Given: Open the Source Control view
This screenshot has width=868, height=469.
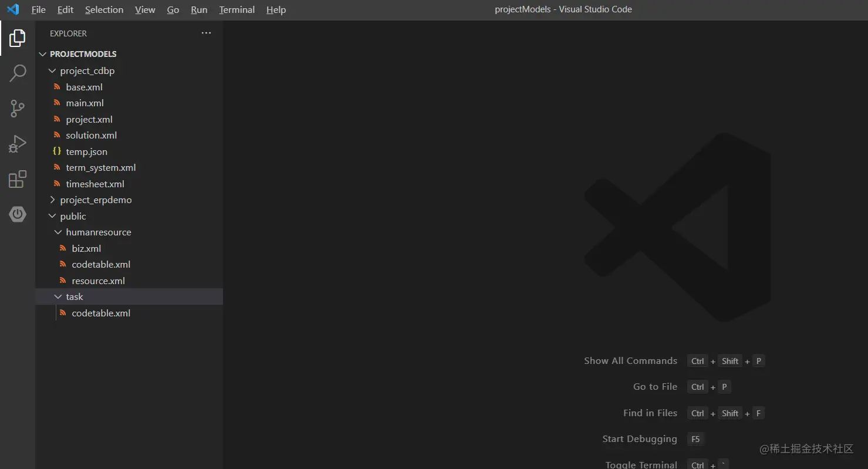Looking at the screenshot, I should 18,109.
